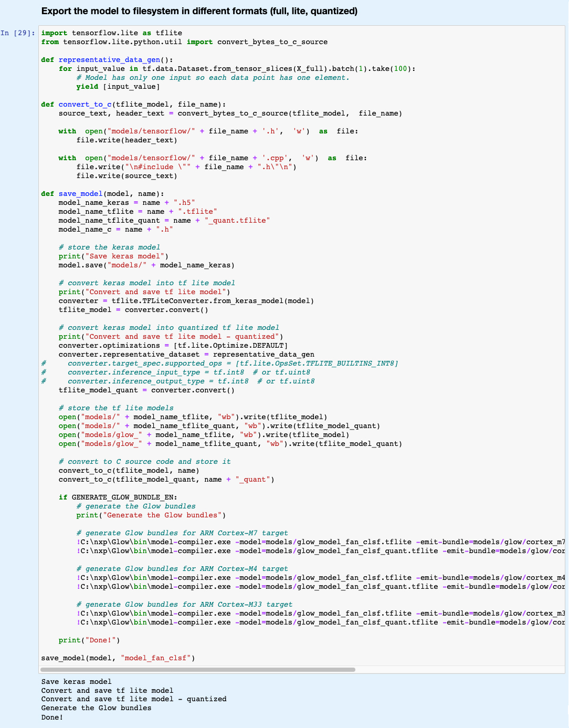Click the commented inference_input_type line
Screen dimensions: 569x728
click(176, 372)
